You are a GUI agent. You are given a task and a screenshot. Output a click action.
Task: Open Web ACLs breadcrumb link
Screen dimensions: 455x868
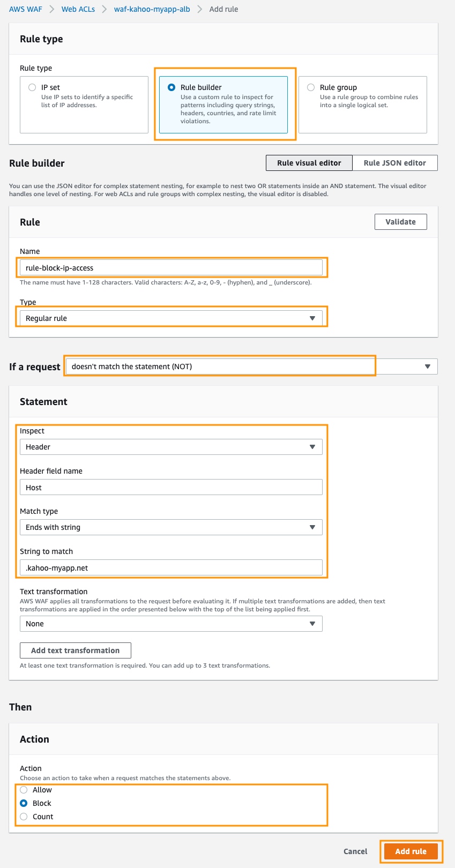(x=78, y=9)
